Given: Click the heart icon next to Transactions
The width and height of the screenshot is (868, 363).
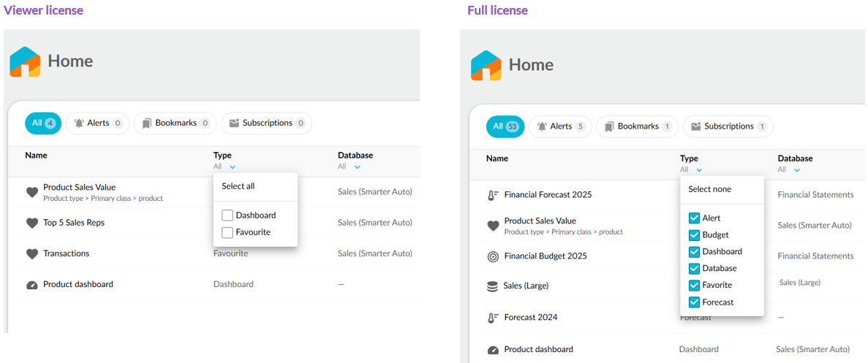Looking at the screenshot, I should point(32,254).
